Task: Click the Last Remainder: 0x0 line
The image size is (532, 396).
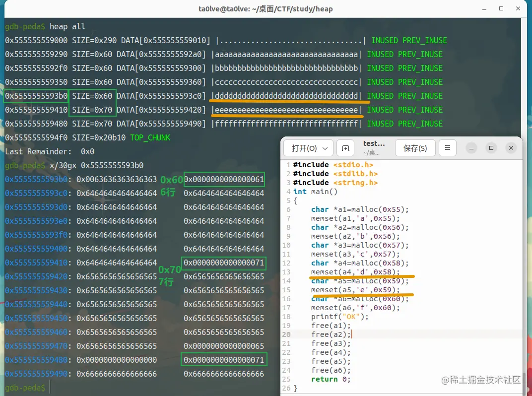Action: click(50, 151)
